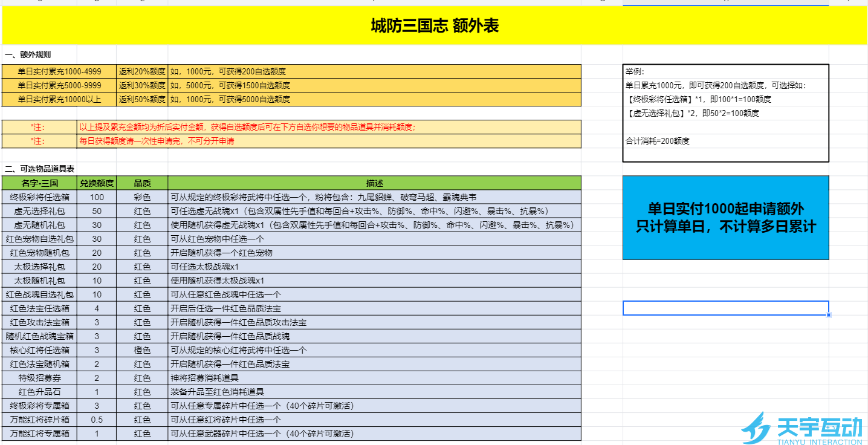Click the red note starting 以上提及累充金额
The image size is (868, 445).
click(x=329, y=127)
